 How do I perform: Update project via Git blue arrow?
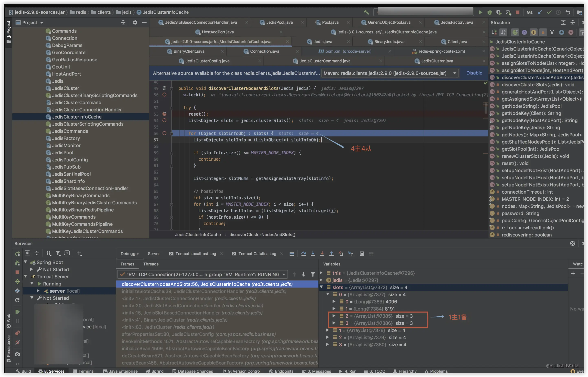tap(540, 12)
